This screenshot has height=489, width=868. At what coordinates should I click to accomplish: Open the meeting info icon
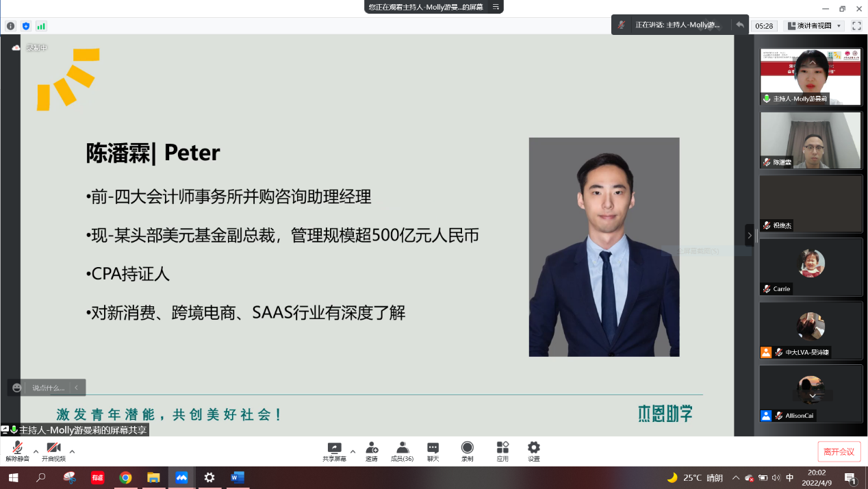pos(10,26)
